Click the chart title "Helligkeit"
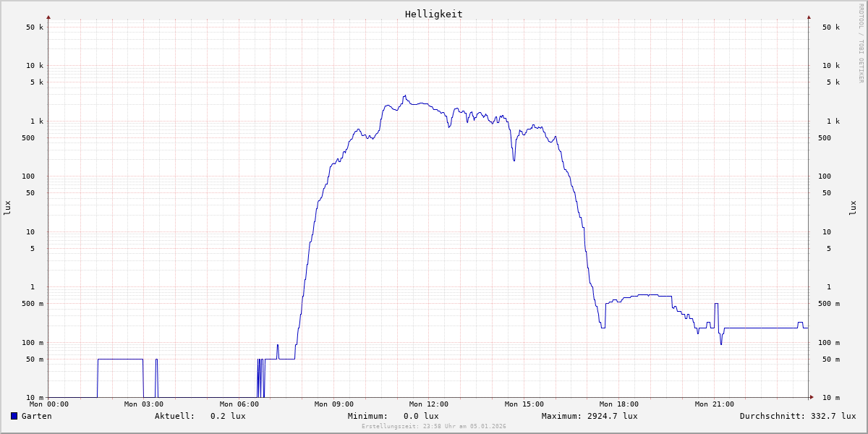The height and width of the screenshot is (434, 868). pyautogui.click(x=434, y=14)
